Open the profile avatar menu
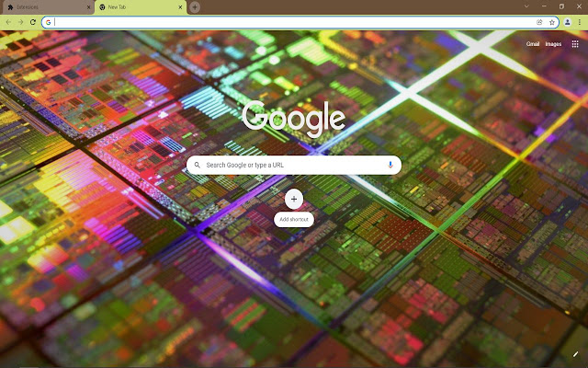The width and height of the screenshot is (588, 368). [568, 22]
